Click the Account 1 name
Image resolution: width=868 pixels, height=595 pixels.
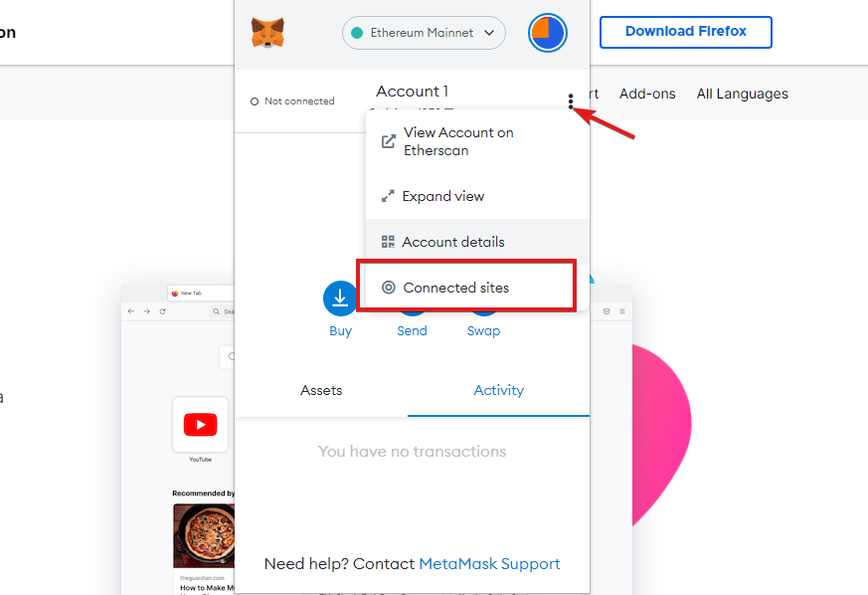pos(413,91)
